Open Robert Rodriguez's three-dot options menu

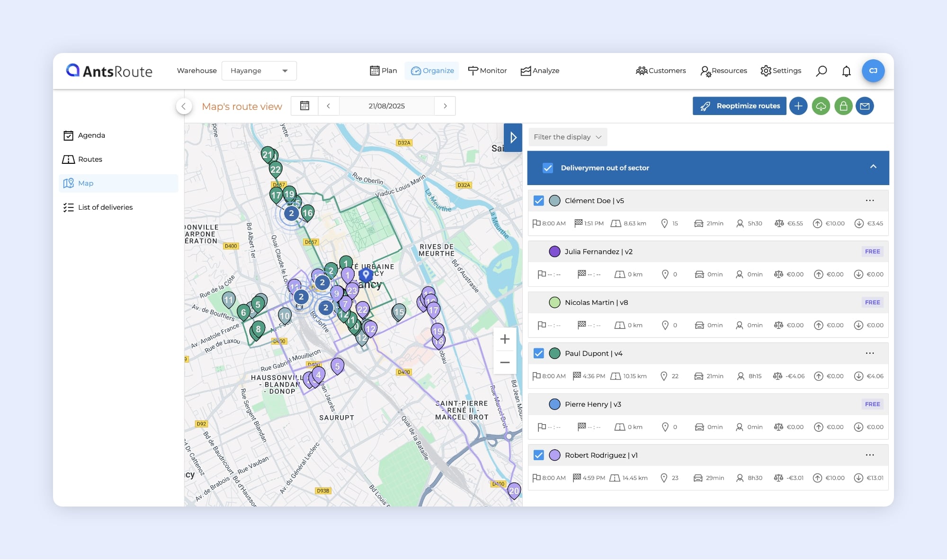coord(870,455)
